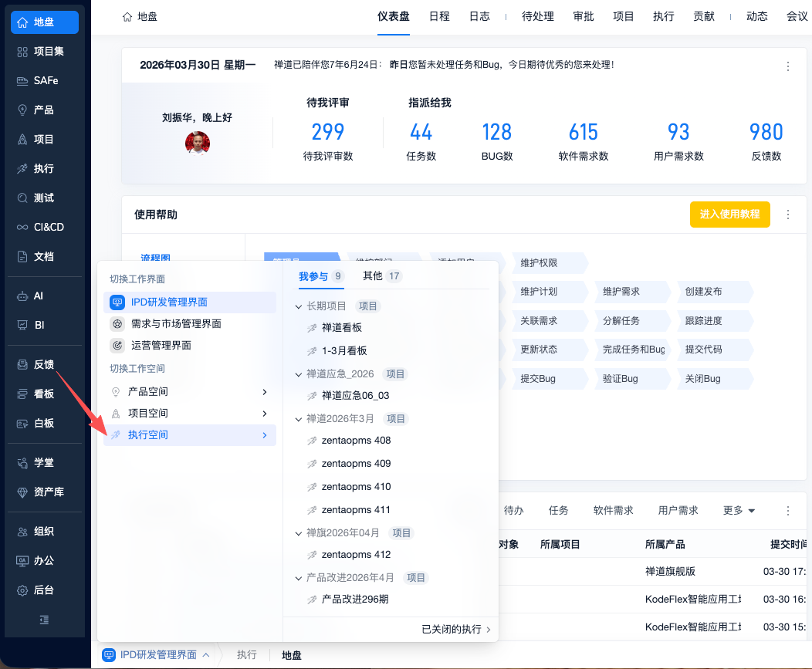Open the 更多 dropdown in the list tabs

(739, 511)
